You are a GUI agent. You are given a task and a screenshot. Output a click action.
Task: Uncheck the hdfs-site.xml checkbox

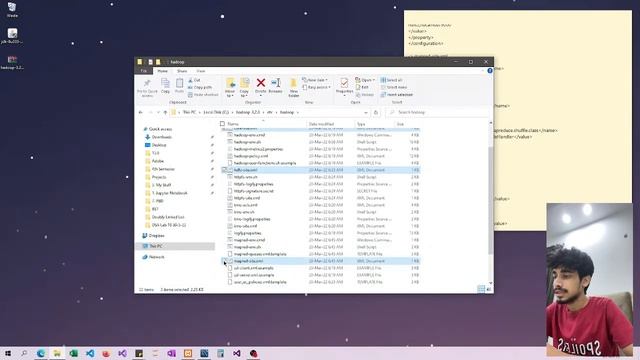pyautogui.click(x=224, y=170)
